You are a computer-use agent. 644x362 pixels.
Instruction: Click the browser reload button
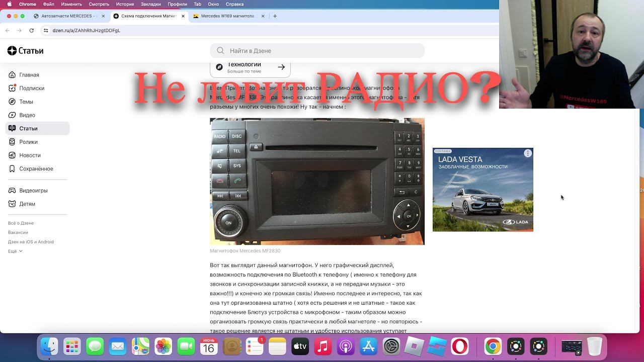[x=31, y=31]
